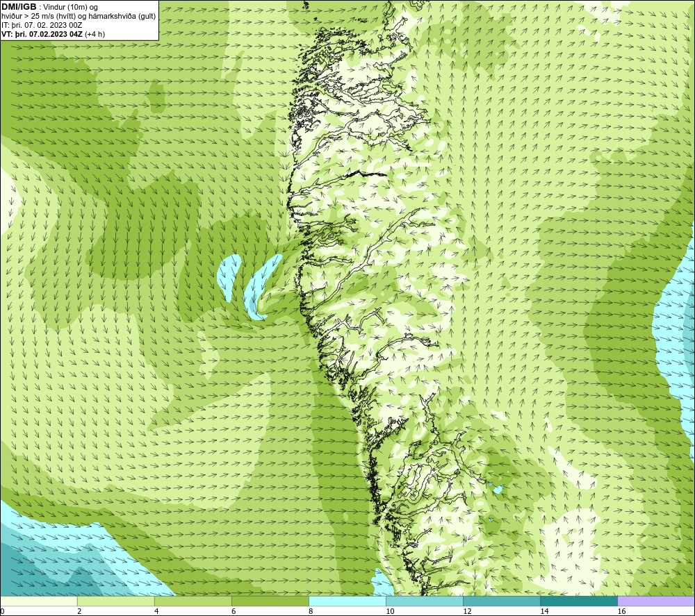Click the scale label '6'
Screen dimensions: 695x616
tap(233, 612)
